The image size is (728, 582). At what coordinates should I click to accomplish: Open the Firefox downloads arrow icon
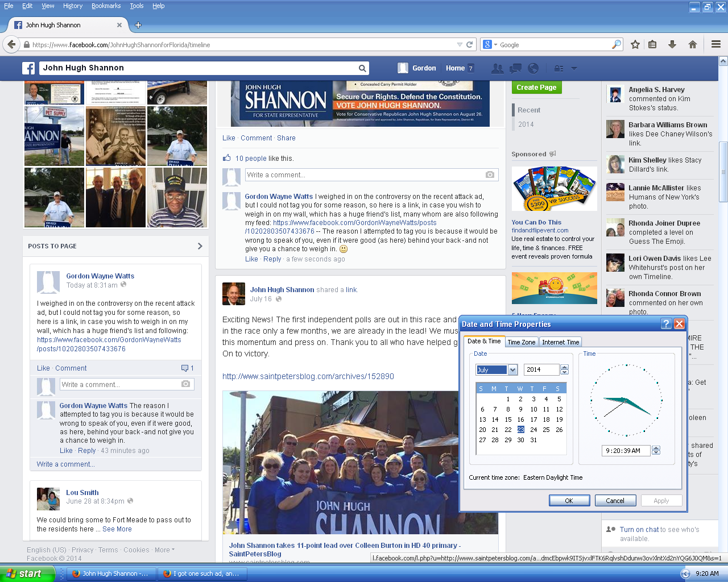(x=672, y=44)
